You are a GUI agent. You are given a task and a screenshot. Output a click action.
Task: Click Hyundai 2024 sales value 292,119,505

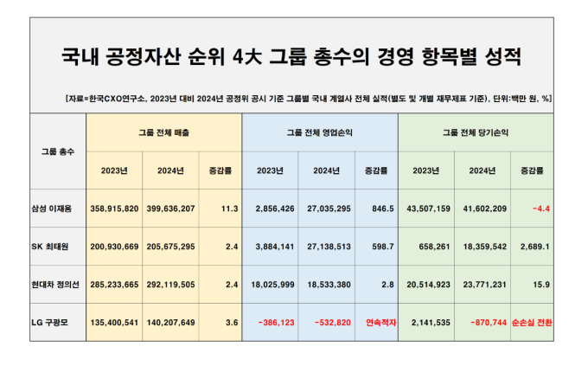(170, 285)
